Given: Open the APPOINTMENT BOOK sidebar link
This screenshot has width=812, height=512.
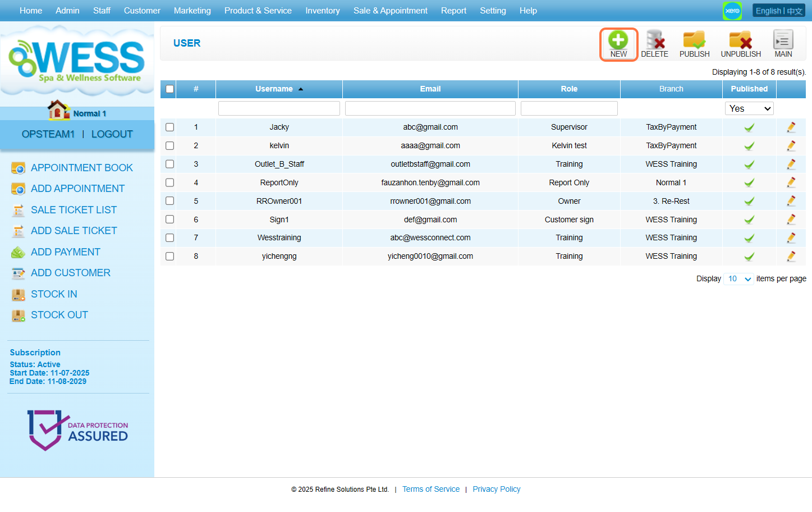Looking at the screenshot, I should click(x=82, y=168).
